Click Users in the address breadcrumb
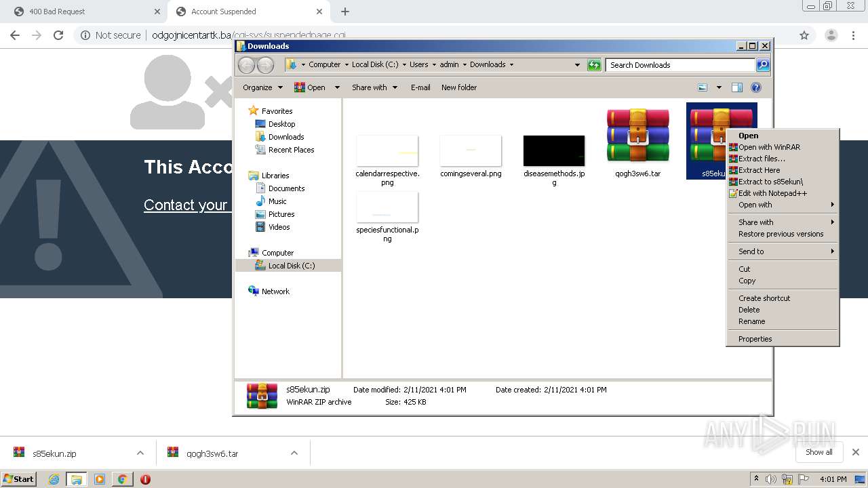 pyautogui.click(x=418, y=65)
